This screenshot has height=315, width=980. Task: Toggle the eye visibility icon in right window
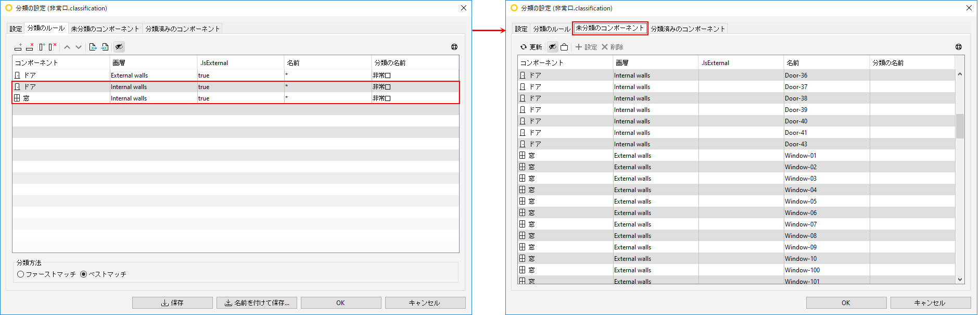[x=553, y=47]
